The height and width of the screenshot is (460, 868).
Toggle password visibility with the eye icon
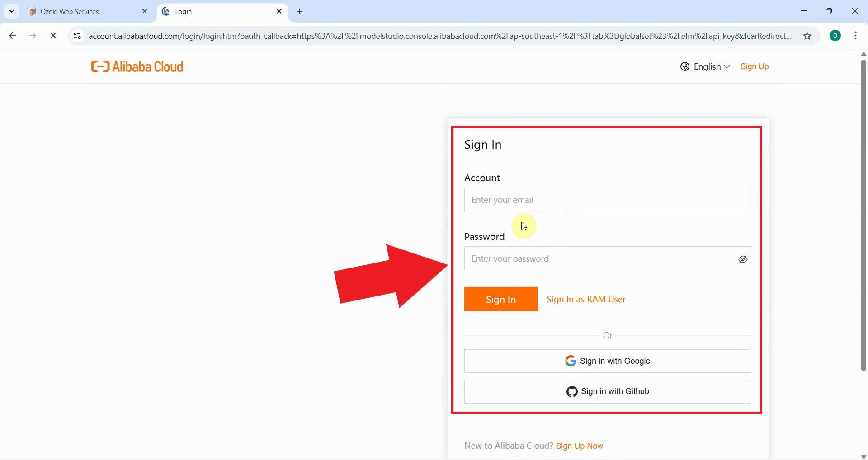tap(742, 259)
